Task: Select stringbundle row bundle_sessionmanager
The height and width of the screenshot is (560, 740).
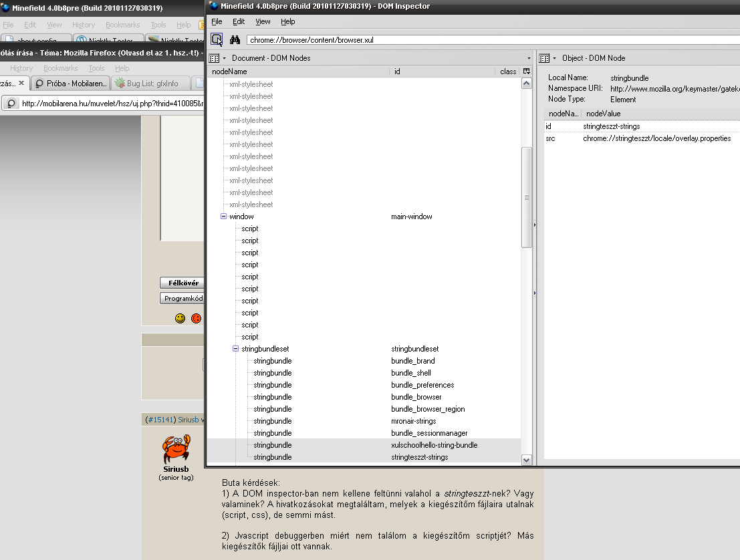Action: [x=364, y=433]
